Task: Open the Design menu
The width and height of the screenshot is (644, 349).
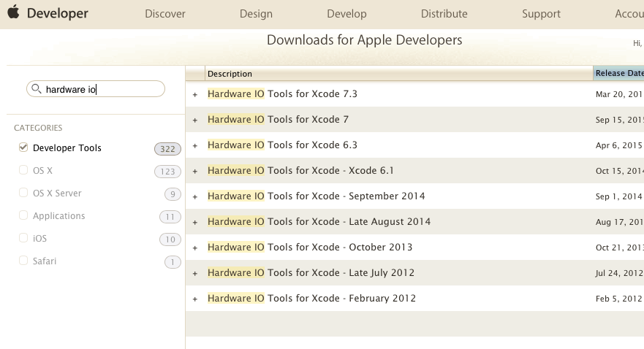Action: point(256,14)
